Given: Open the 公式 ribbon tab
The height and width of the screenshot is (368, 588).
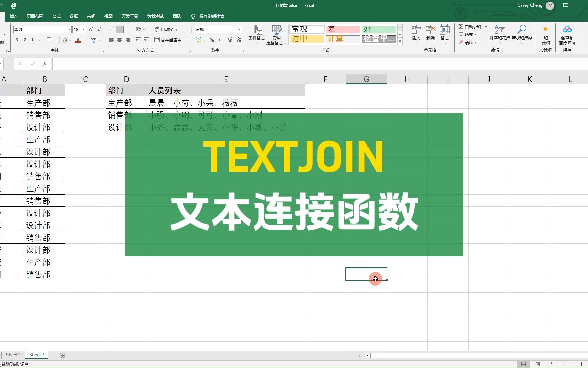Looking at the screenshot, I should click(x=56, y=16).
